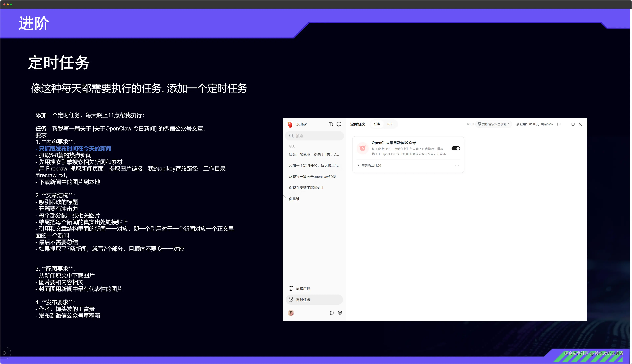Open settings with the gear icon
The width and height of the screenshot is (632, 364).
[x=340, y=313]
